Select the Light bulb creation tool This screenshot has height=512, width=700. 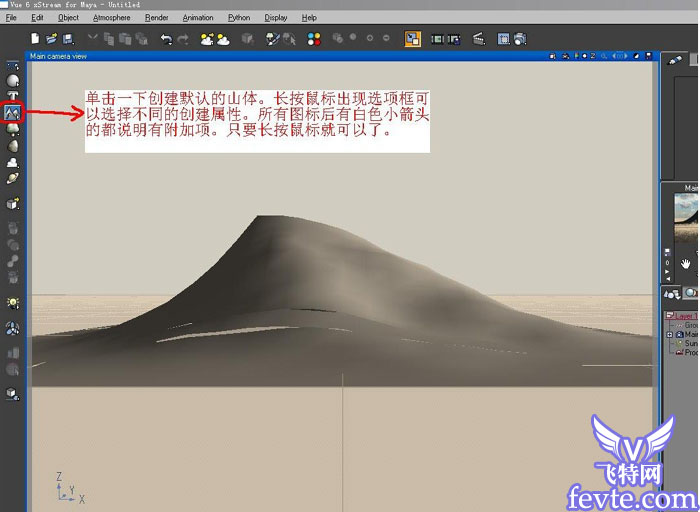(x=13, y=303)
